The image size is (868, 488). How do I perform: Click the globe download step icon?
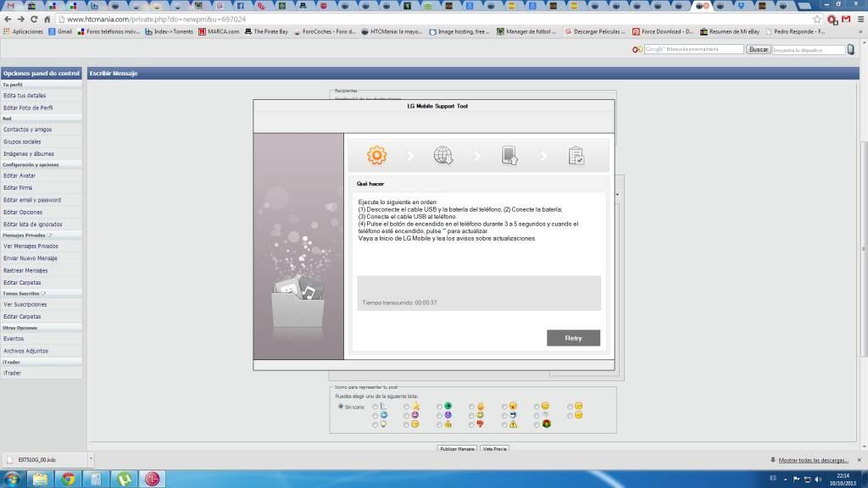(442, 155)
